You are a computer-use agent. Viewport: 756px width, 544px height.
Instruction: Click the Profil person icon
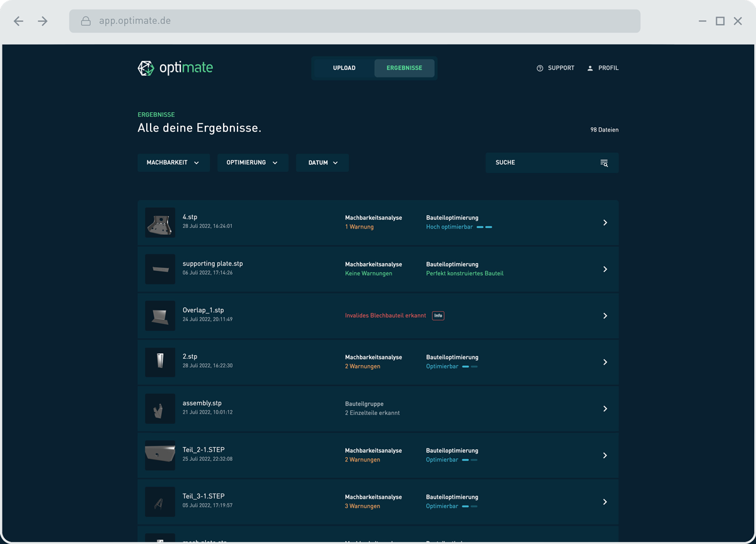click(x=590, y=68)
